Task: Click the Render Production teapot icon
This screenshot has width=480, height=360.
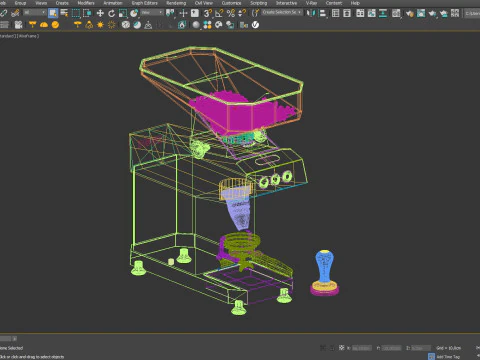Action: 432,13
